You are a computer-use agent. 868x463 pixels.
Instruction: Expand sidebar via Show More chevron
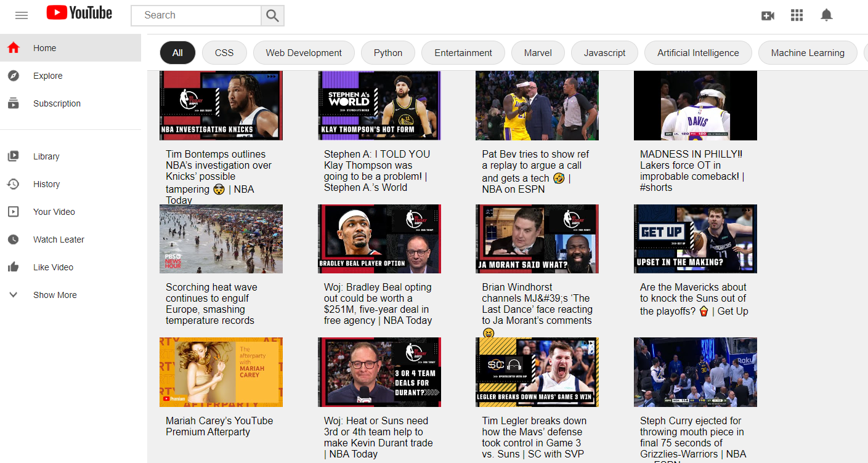(14, 295)
